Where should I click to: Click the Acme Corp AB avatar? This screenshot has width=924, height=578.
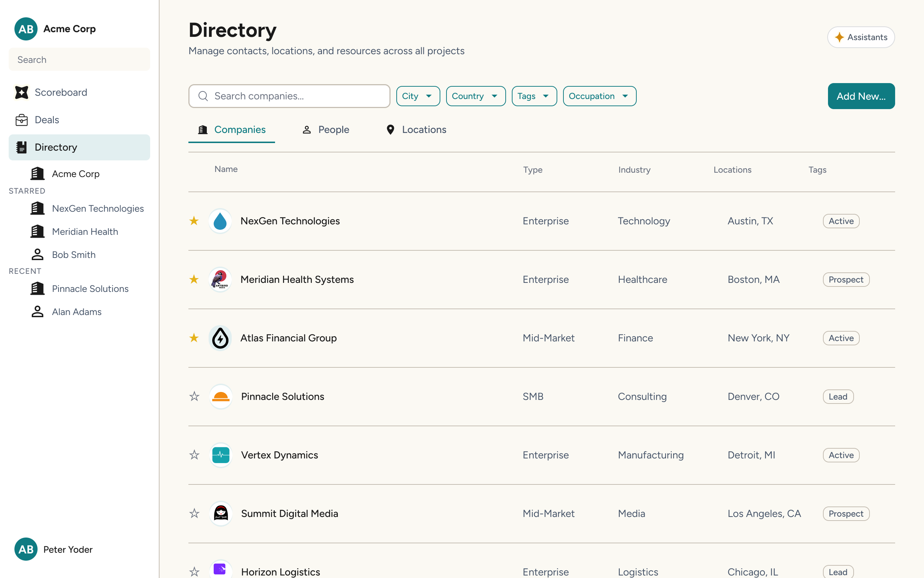pyautogui.click(x=26, y=29)
